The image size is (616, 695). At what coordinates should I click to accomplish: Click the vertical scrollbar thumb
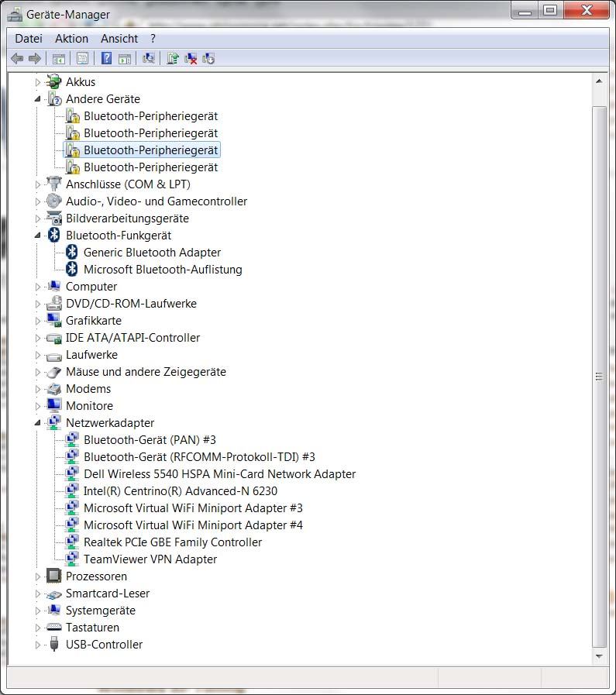click(599, 377)
